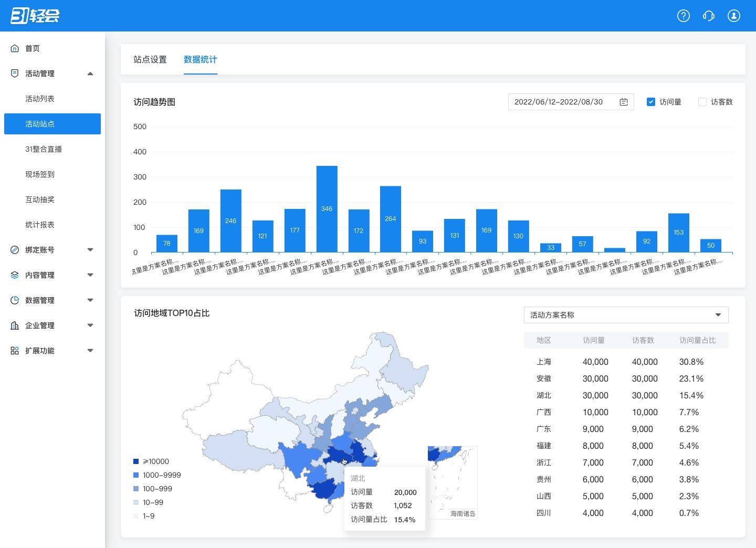Open the date range calendar icon
Viewport: 756px width, 548px height.
click(624, 102)
